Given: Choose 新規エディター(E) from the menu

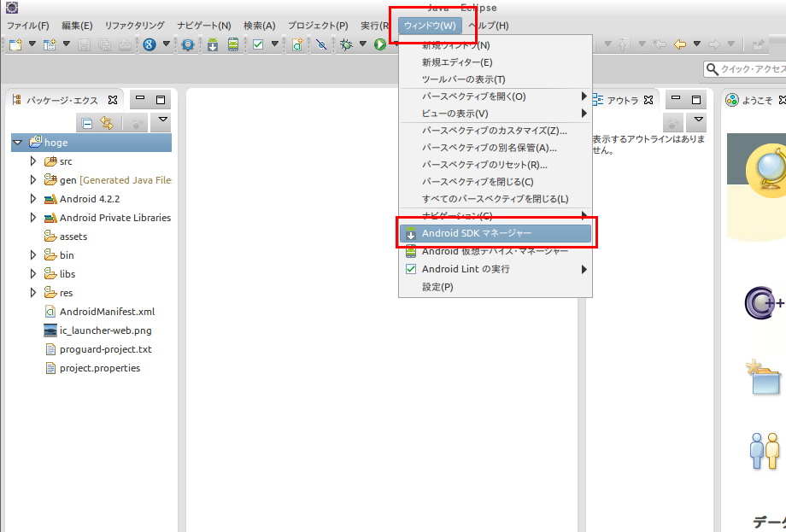Looking at the screenshot, I should tap(496, 62).
